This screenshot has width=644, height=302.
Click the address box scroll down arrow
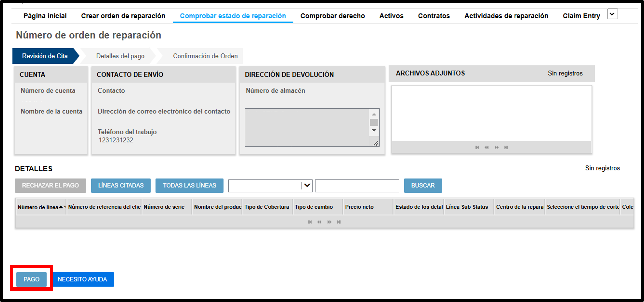point(374,130)
